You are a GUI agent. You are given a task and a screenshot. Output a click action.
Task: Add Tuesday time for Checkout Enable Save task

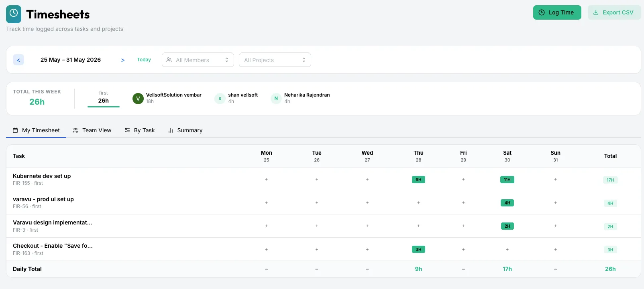(x=317, y=249)
